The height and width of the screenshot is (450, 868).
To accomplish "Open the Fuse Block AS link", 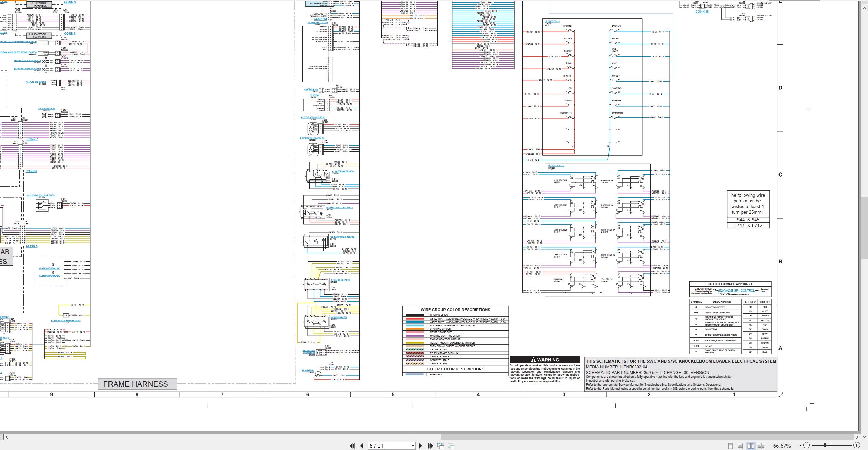I will pos(552,21).
